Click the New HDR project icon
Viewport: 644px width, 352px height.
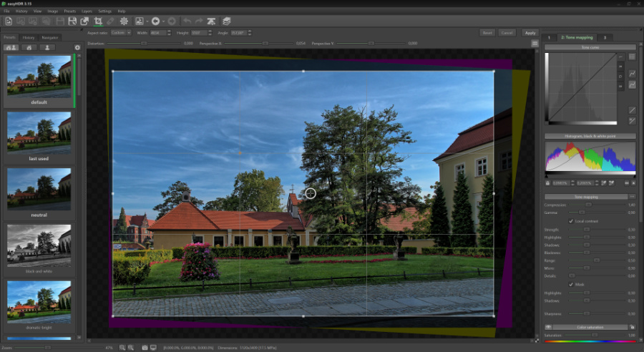click(x=8, y=21)
